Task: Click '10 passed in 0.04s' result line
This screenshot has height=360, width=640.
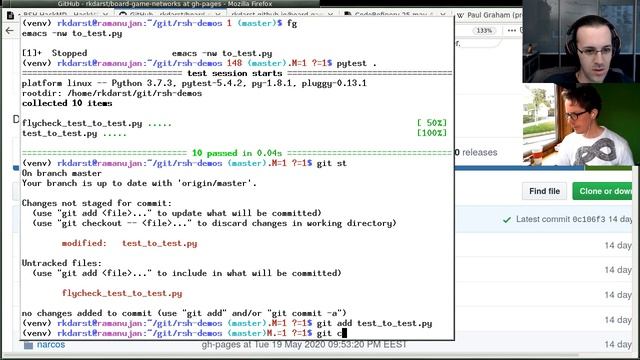Action: [237, 153]
